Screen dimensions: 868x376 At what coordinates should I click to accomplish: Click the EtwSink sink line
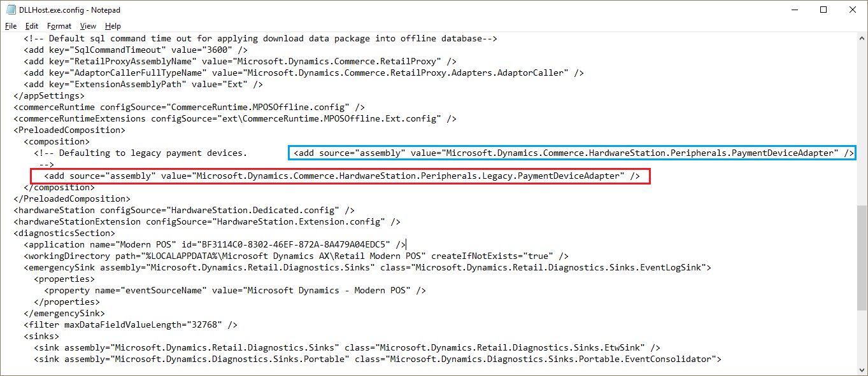(347, 347)
